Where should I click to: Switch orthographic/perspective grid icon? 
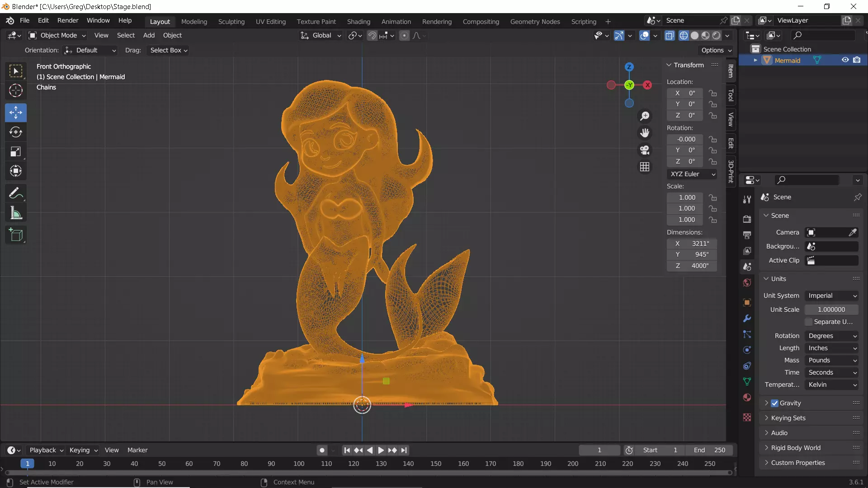(x=645, y=167)
